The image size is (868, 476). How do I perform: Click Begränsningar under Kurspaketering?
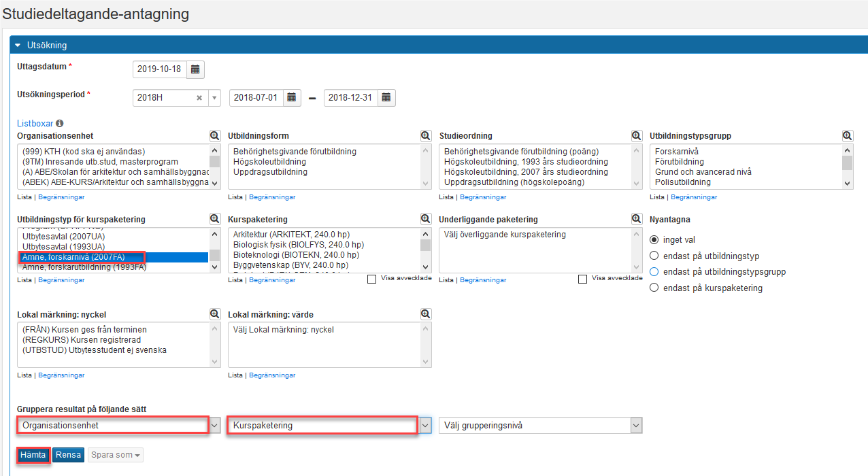point(272,280)
